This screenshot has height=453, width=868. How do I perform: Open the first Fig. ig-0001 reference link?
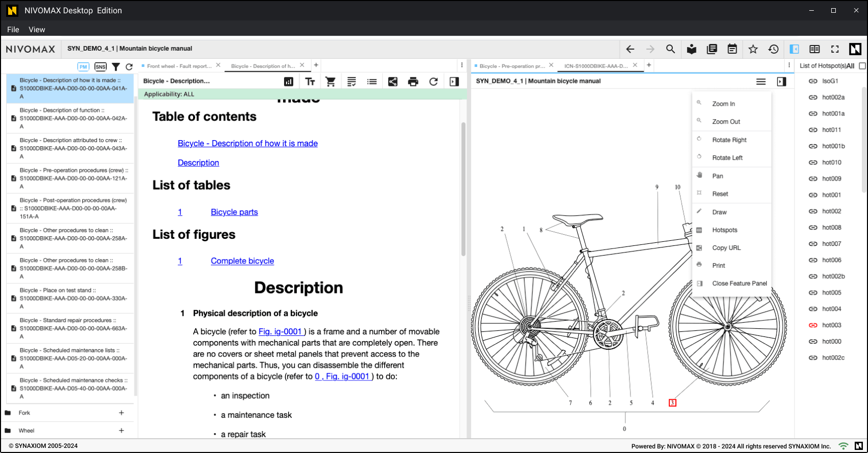[281, 332]
